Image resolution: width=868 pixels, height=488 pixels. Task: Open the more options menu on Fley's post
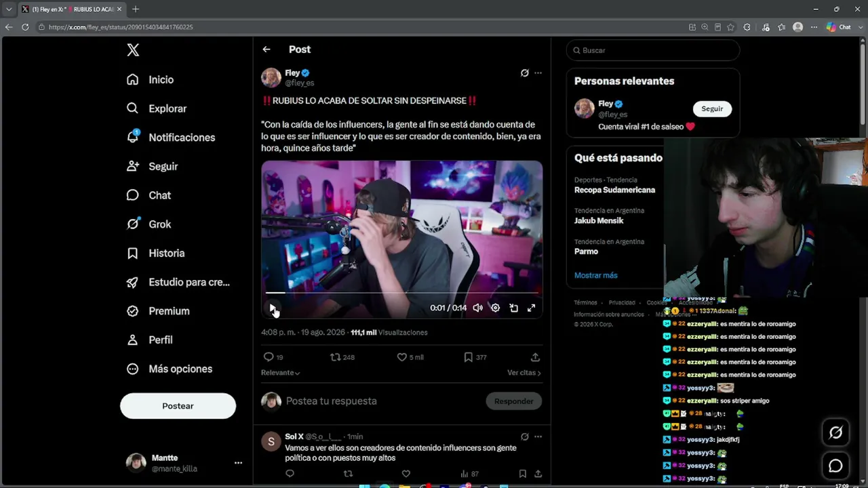538,73
